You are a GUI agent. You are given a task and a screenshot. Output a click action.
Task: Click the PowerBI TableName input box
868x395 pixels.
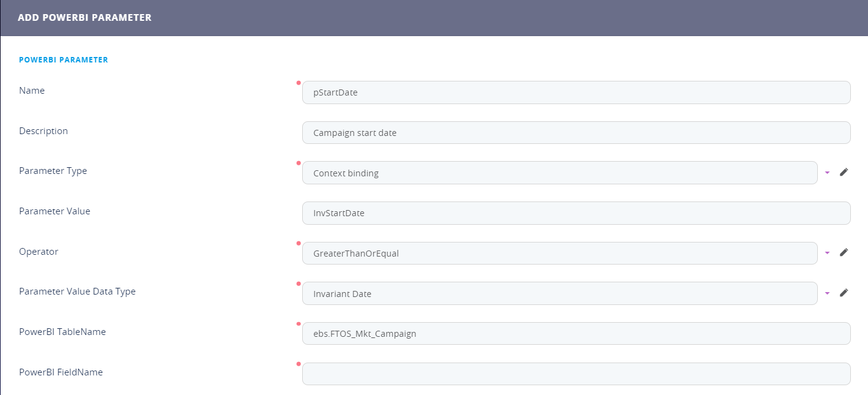click(x=576, y=334)
